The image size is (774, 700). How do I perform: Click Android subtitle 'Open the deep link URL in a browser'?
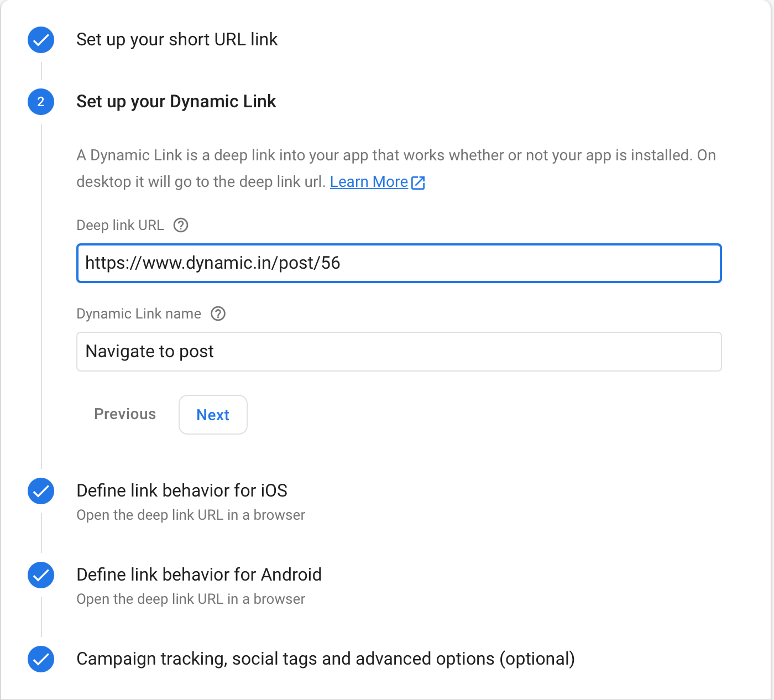(x=191, y=599)
